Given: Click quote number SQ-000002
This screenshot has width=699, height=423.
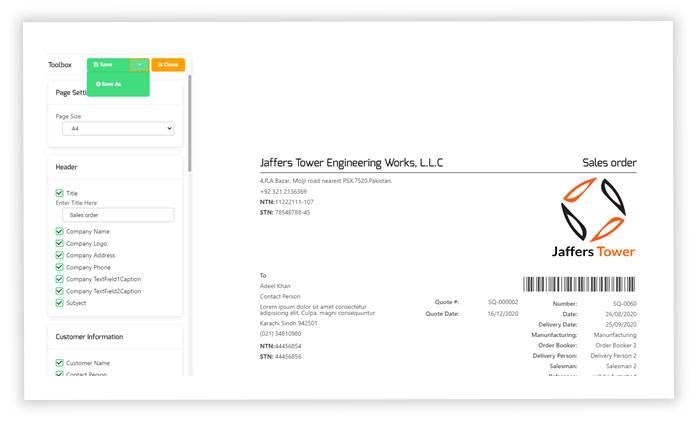Looking at the screenshot, I should 503,302.
